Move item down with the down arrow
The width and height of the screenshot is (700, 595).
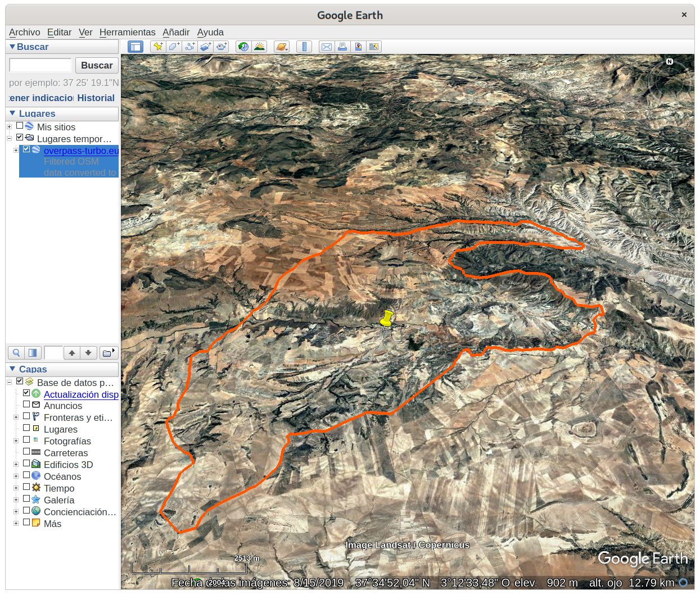[x=88, y=353]
